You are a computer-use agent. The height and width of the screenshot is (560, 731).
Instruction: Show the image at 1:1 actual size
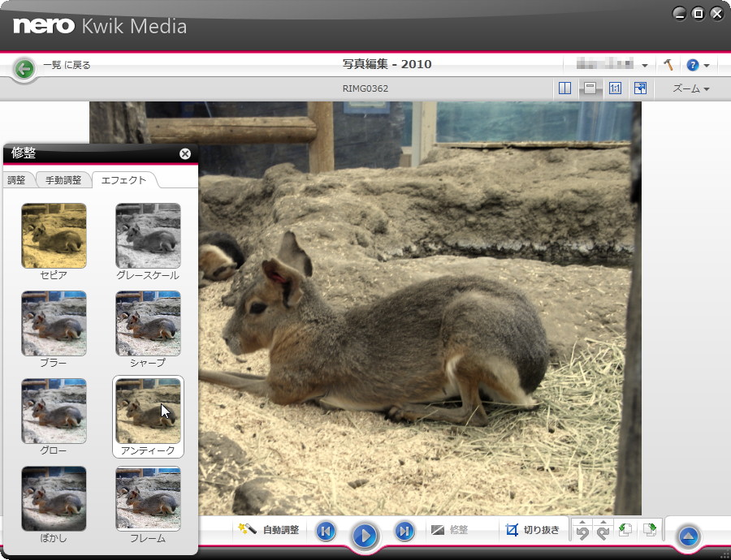tap(615, 88)
